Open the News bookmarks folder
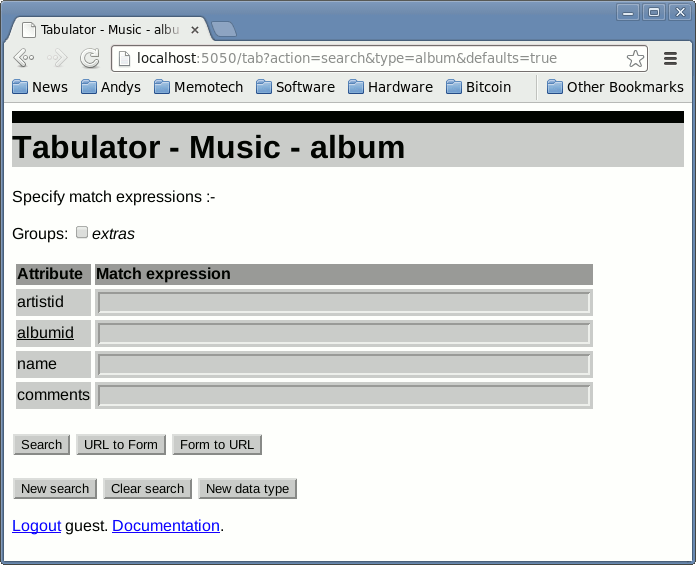The image size is (696, 565). (40, 87)
